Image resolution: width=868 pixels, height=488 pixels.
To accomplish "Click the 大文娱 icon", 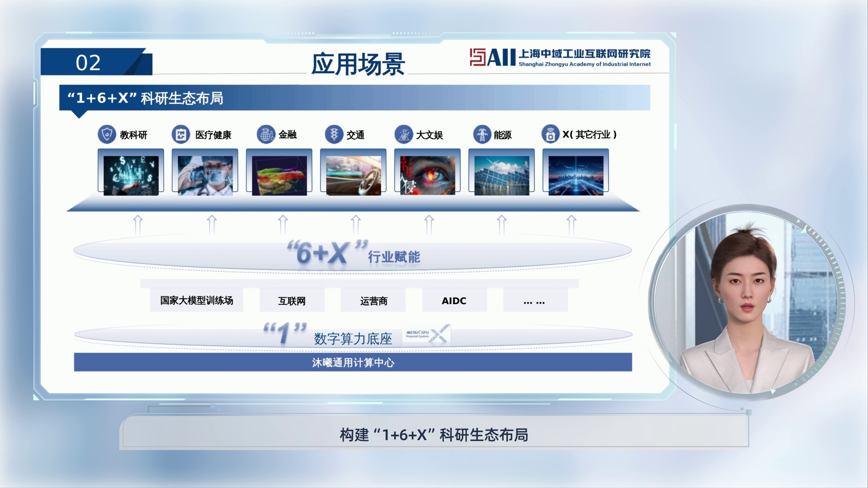I will click(x=404, y=134).
